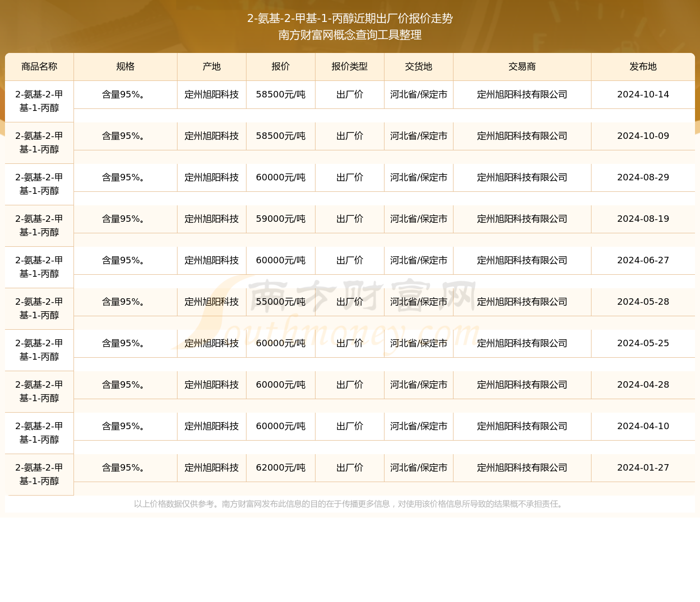700x602 pixels.
Task: Click the page title 2-氨基-2-甲基-1-丙醇近期出厂价报价走势
Action: click(350, 18)
